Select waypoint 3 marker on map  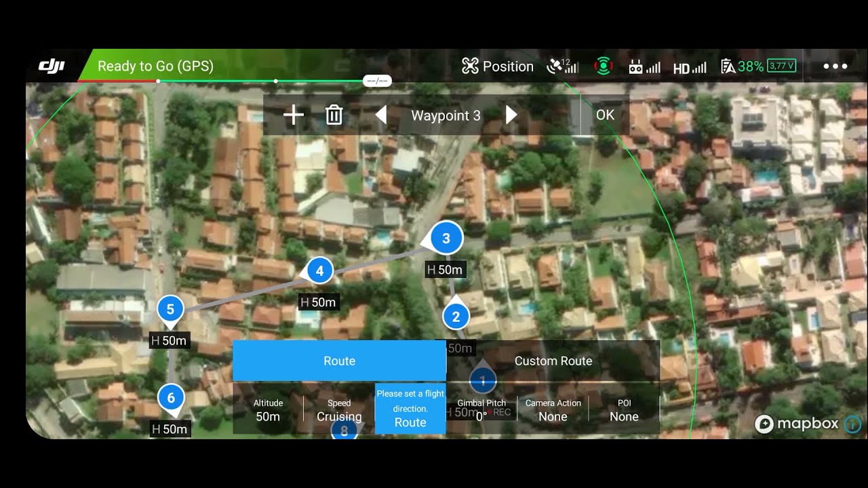tap(446, 239)
